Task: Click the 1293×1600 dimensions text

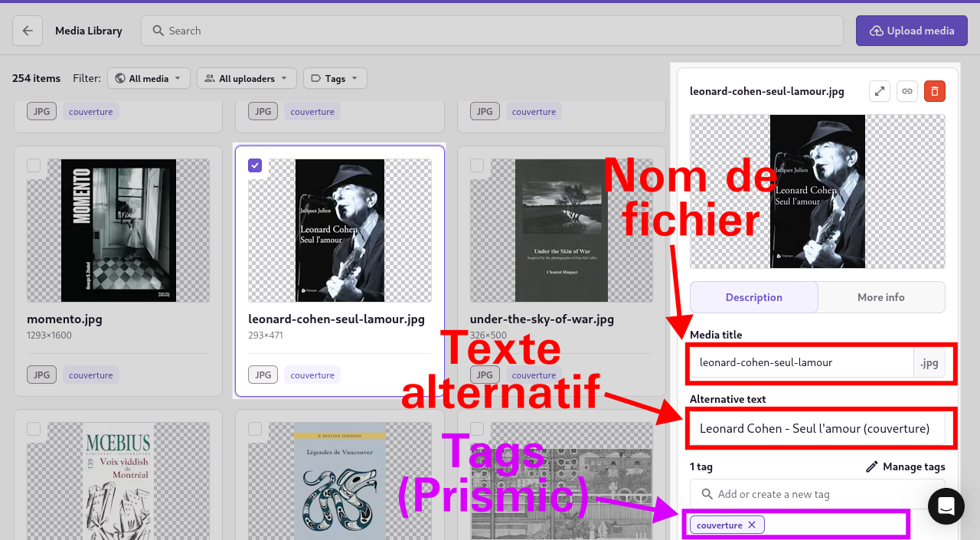Action: [x=49, y=335]
